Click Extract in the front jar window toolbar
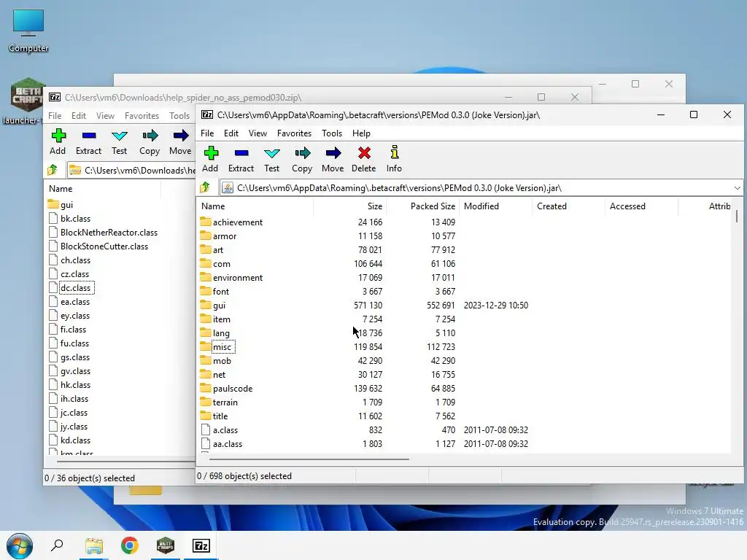747x560 pixels. [x=241, y=159]
